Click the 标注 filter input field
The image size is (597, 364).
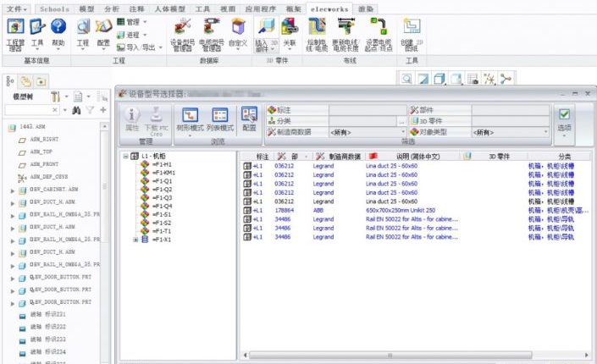point(368,110)
